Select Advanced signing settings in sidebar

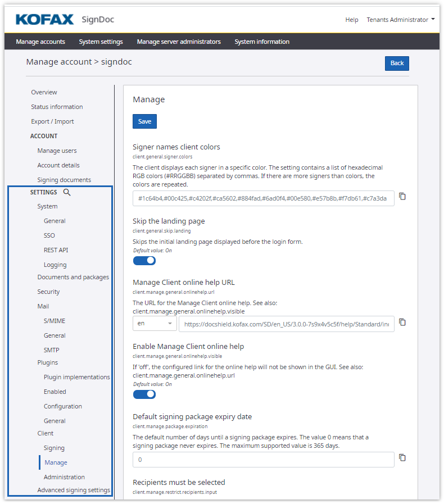(74, 490)
